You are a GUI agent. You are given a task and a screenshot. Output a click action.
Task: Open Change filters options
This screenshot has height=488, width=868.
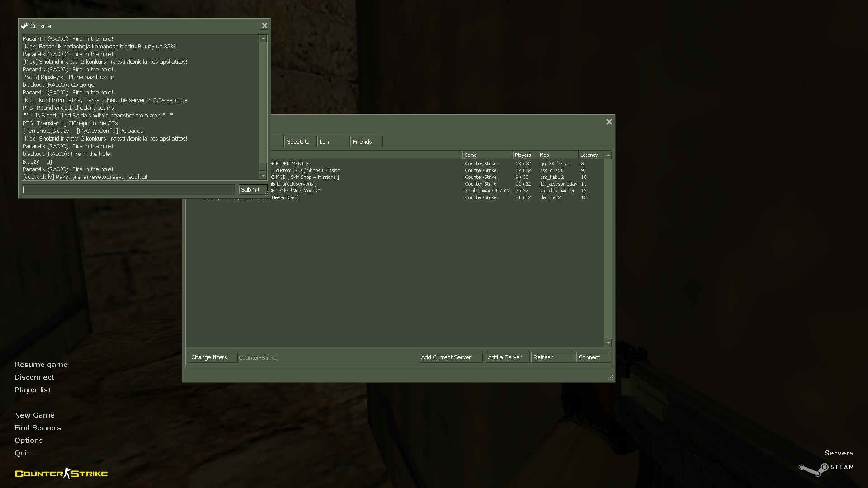coord(213,357)
